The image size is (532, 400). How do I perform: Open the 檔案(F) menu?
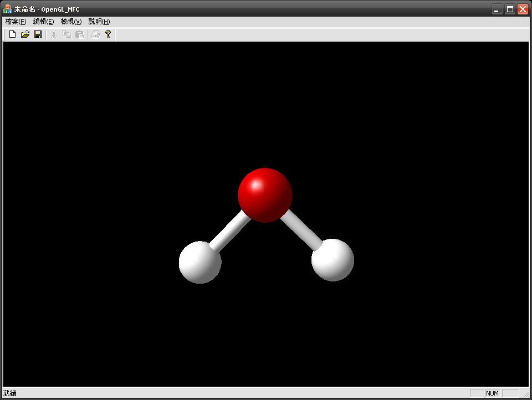pyautogui.click(x=16, y=22)
